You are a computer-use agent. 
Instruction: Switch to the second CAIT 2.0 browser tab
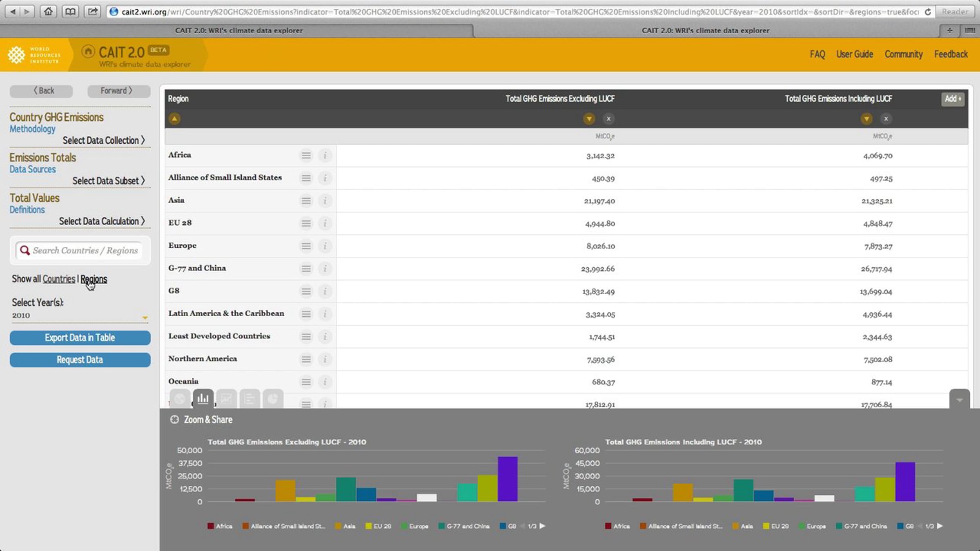(705, 30)
